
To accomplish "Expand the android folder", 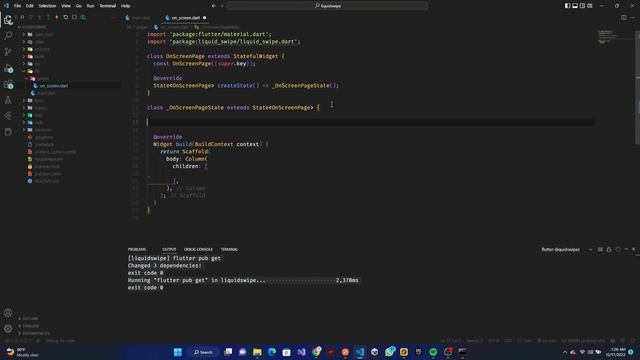I will click(x=37, y=49).
